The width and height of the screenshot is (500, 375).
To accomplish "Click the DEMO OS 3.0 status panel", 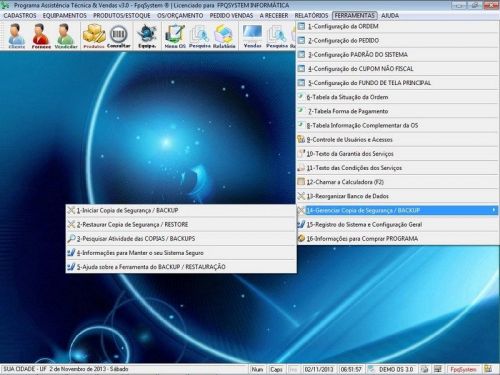I will [396, 369].
